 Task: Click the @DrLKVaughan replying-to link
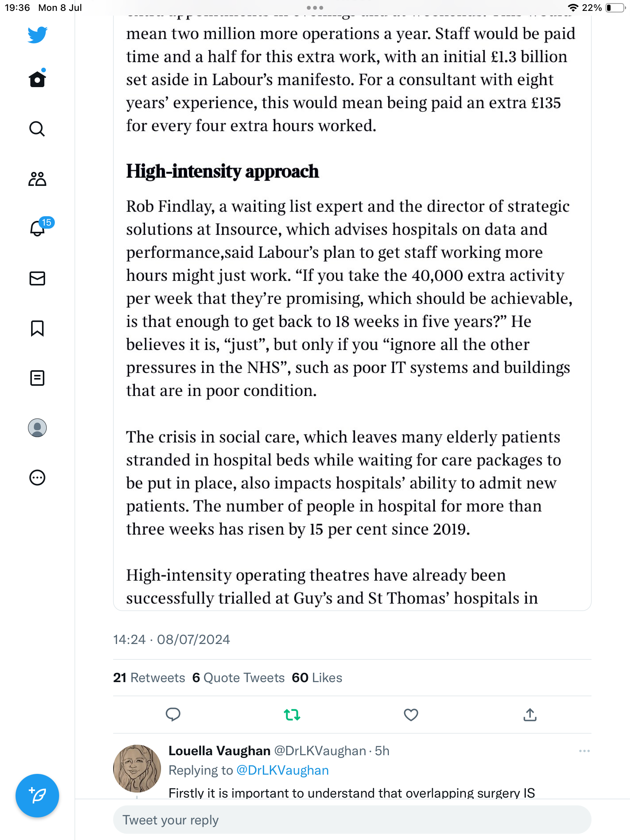(x=283, y=770)
